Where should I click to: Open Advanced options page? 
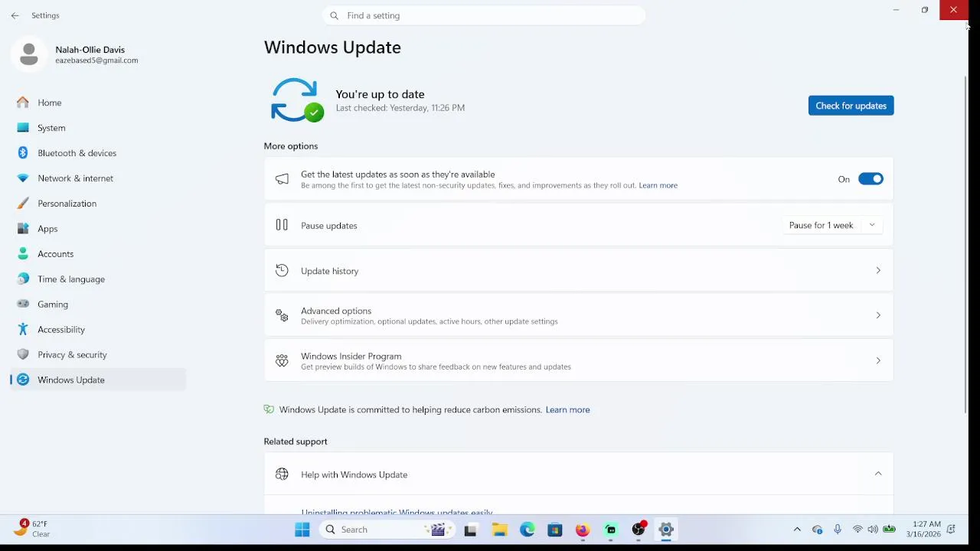pyautogui.click(x=578, y=315)
